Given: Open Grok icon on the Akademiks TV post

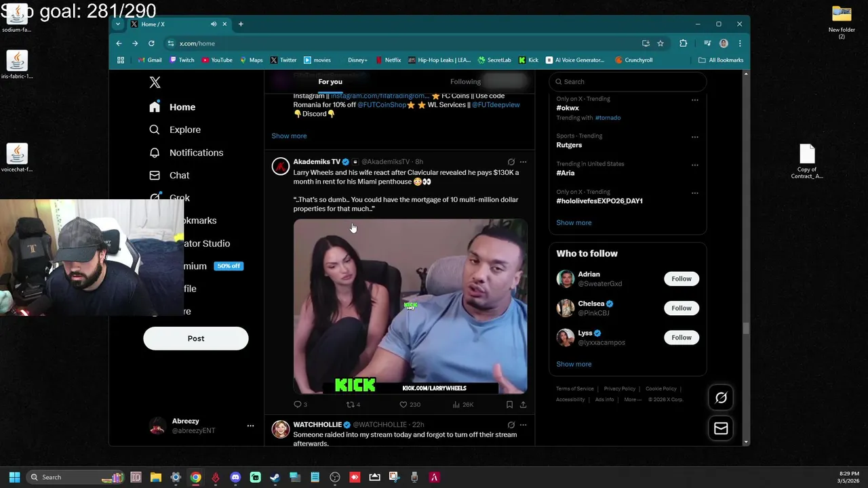Looking at the screenshot, I should (x=511, y=162).
